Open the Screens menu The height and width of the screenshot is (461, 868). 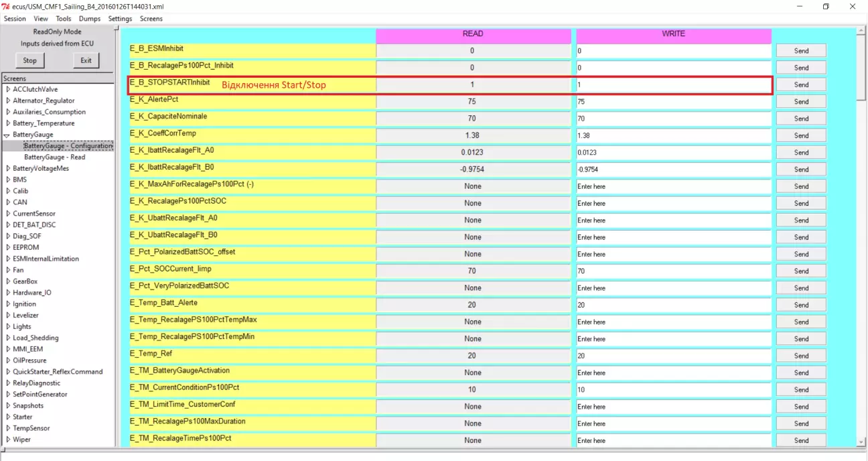point(151,19)
